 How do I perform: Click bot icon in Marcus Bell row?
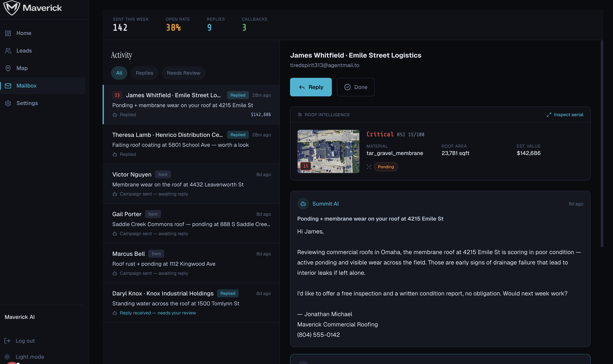click(x=115, y=273)
